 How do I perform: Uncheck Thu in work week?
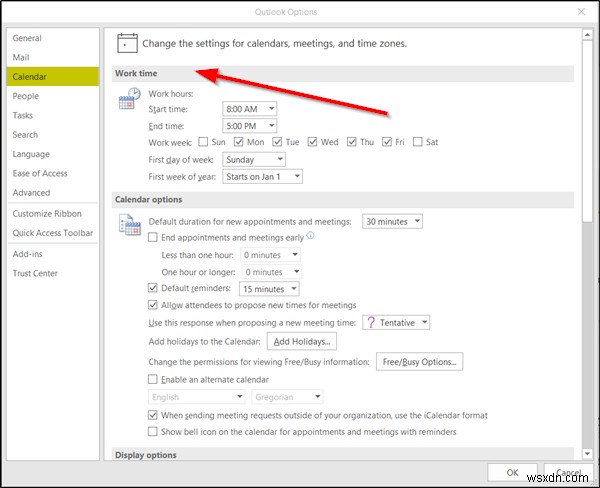coord(352,142)
